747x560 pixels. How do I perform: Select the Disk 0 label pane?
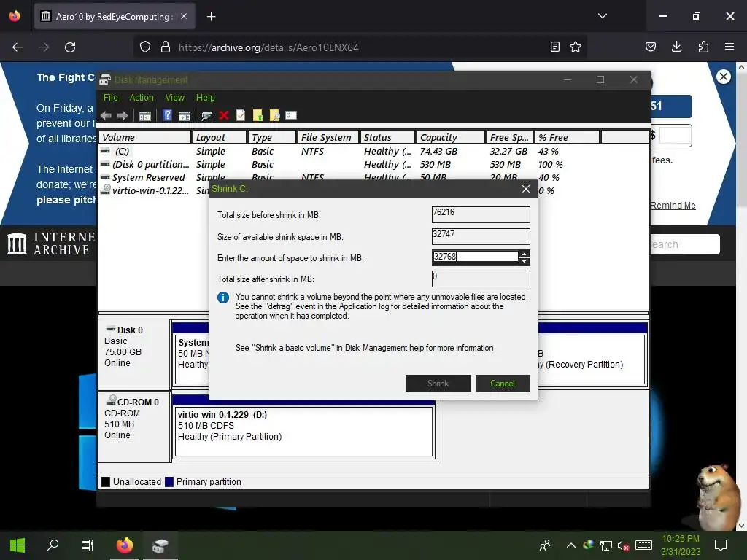pyautogui.click(x=134, y=354)
